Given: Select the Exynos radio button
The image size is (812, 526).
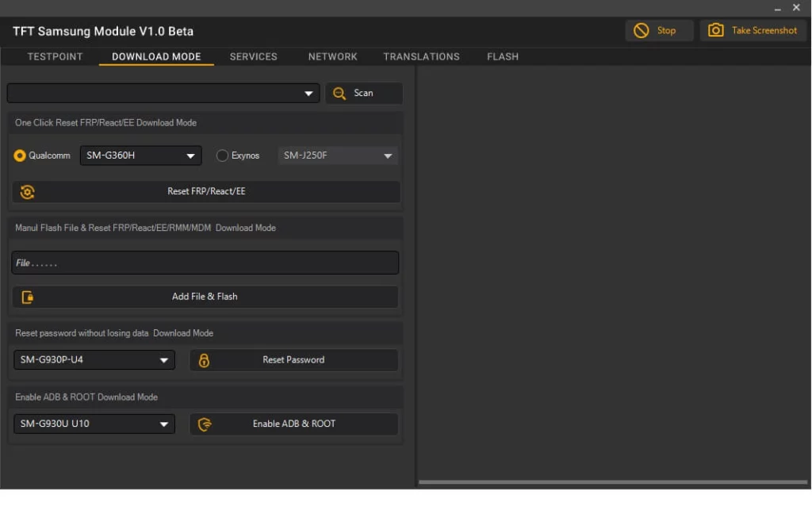Looking at the screenshot, I should [222, 155].
